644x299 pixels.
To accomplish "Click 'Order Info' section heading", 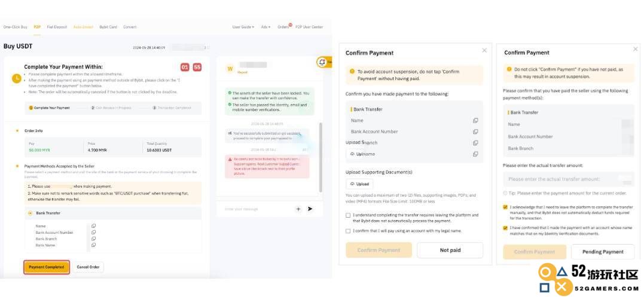I will click(33, 130).
